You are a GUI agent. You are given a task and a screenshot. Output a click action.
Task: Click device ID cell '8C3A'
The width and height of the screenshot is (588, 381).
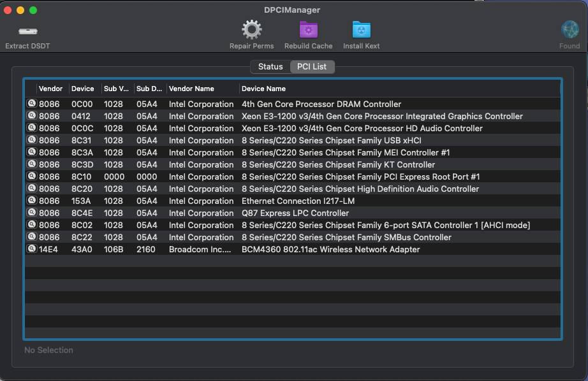(x=82, y=152)
